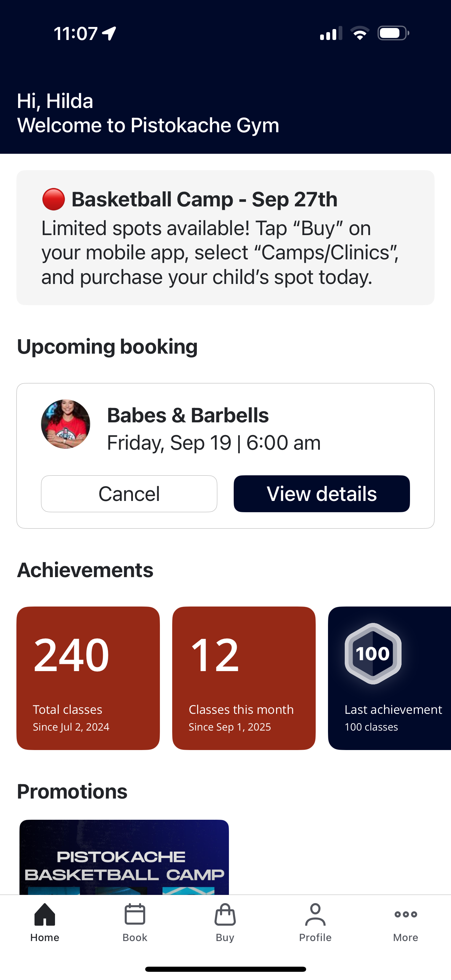Select the 12 Classes this month card
This screenshot has width=451, height=980.
click(x=244, y=678)
